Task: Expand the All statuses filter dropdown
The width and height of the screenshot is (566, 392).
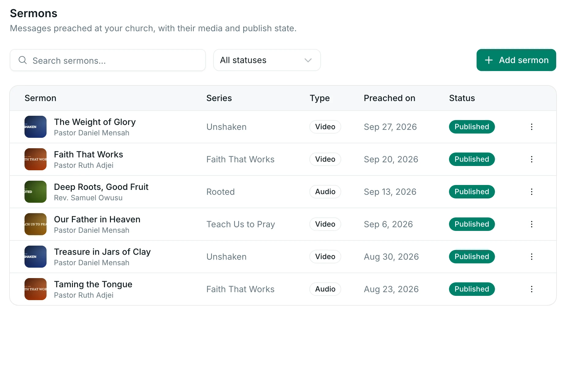Action: pyautogui.click(x=267, y=60)
